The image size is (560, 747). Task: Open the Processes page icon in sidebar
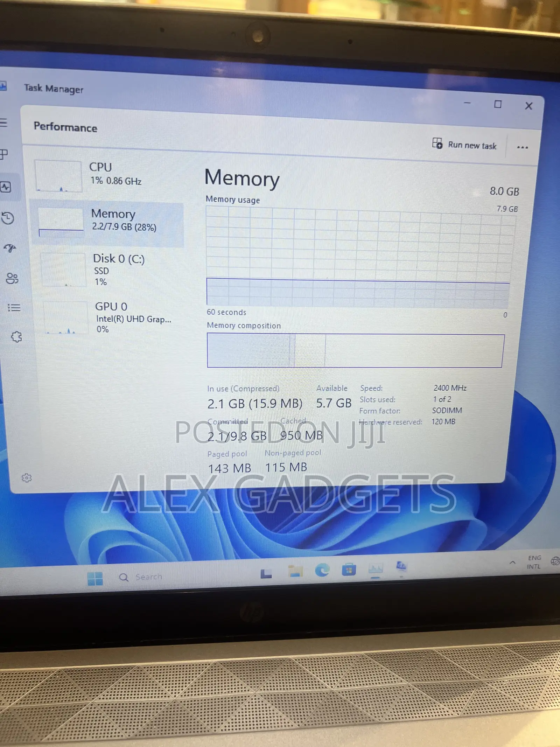pos(4,154)
